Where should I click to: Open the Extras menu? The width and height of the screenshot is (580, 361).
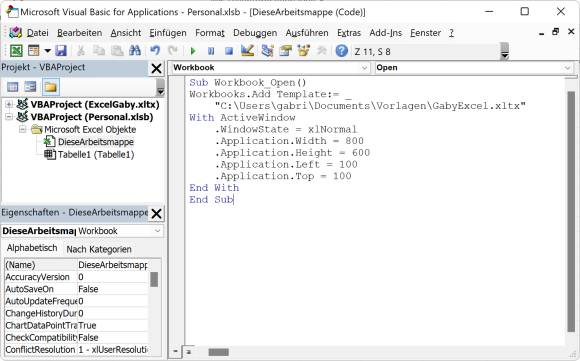click(x=349, y=33)
